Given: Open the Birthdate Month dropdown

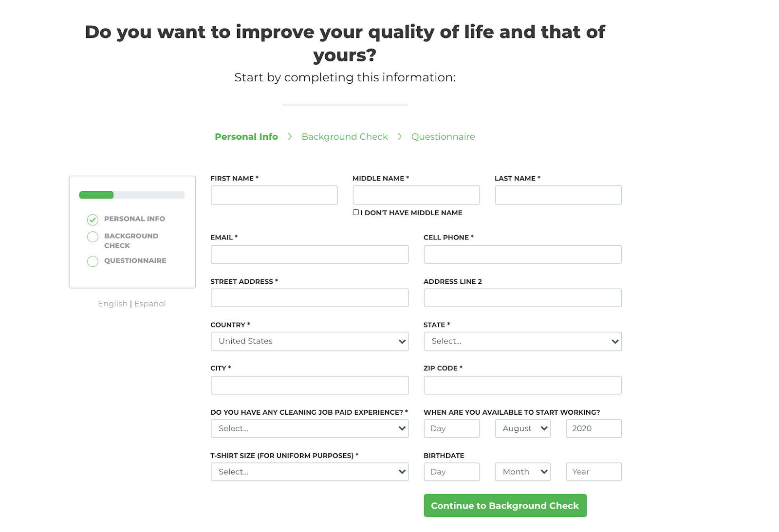Looking at the screenshot, I should [x=522, y=472].
